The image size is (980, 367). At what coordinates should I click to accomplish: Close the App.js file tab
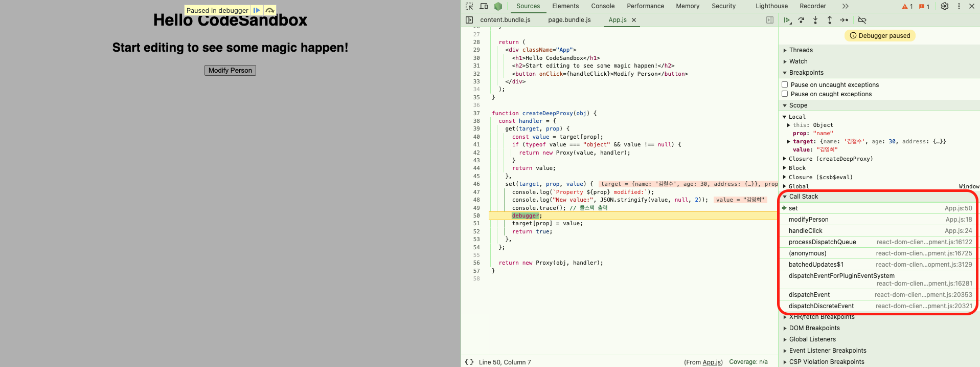[634, 20]
